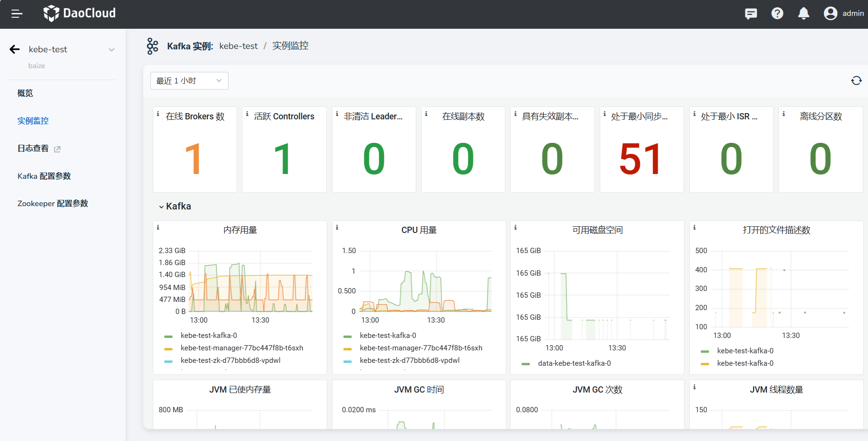Open the help question mark icon

click(x=777, y=13)
